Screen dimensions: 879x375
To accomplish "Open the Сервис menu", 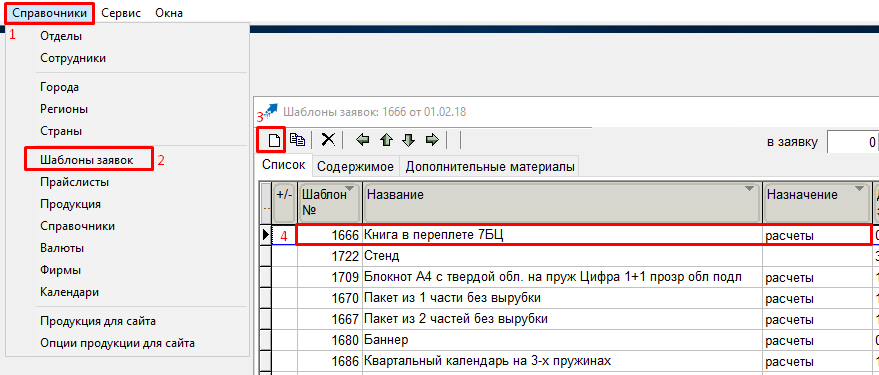I will point(121,13).
